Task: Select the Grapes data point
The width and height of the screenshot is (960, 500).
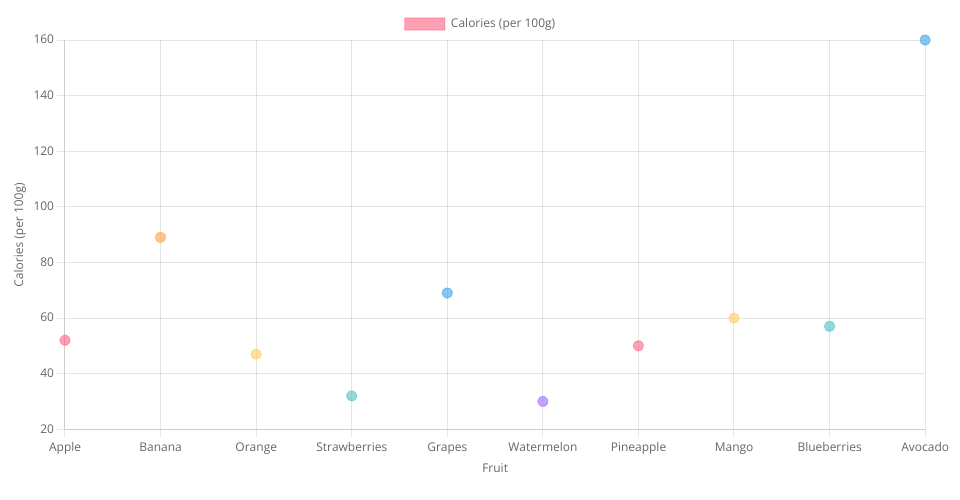Action: pyautogui.click(x=447, y=293)
